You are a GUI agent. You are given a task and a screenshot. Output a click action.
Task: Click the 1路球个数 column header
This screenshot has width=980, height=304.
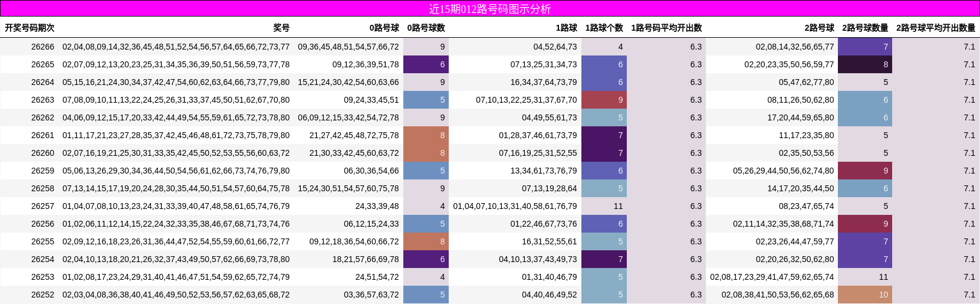pos(604,28)
